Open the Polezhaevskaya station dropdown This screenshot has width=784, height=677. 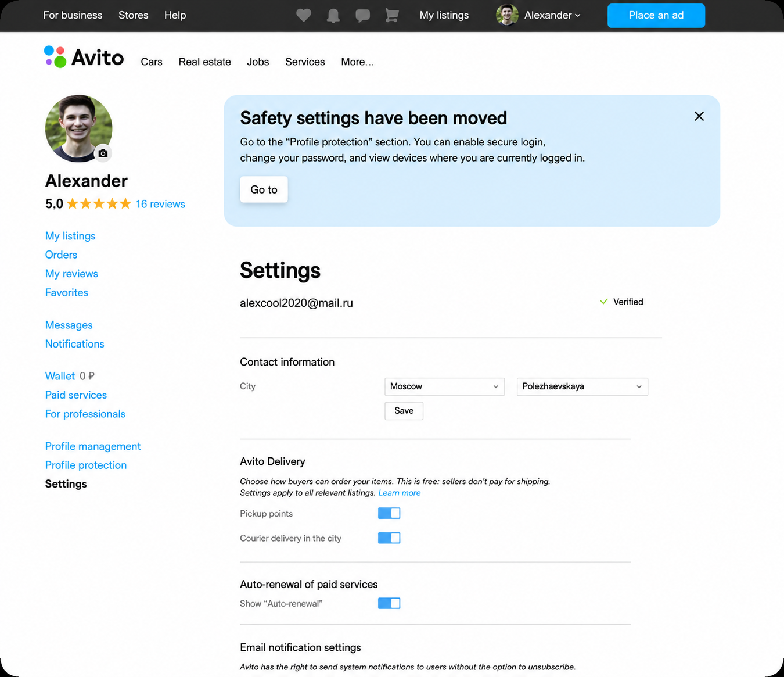click(x=582, y=386)
